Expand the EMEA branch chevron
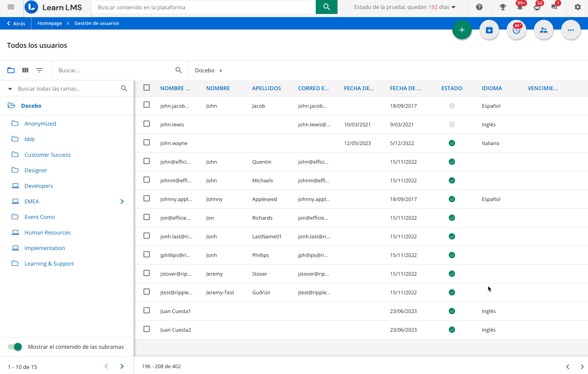The height and width of the screenshot is (374, 588). (x=122, y=201)
